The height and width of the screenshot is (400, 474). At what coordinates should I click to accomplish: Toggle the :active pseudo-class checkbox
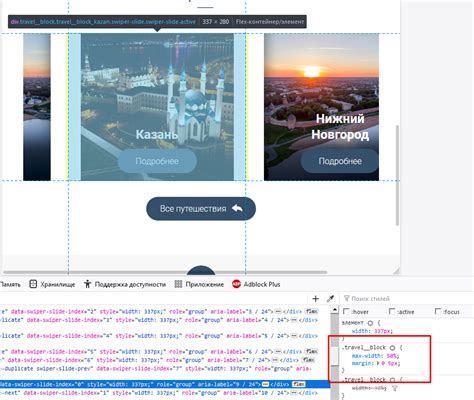click(392, 312)
